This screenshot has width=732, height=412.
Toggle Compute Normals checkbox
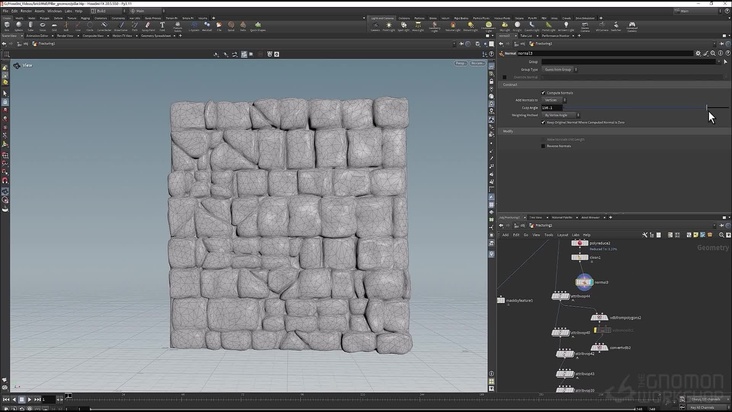tap(543, 92)
